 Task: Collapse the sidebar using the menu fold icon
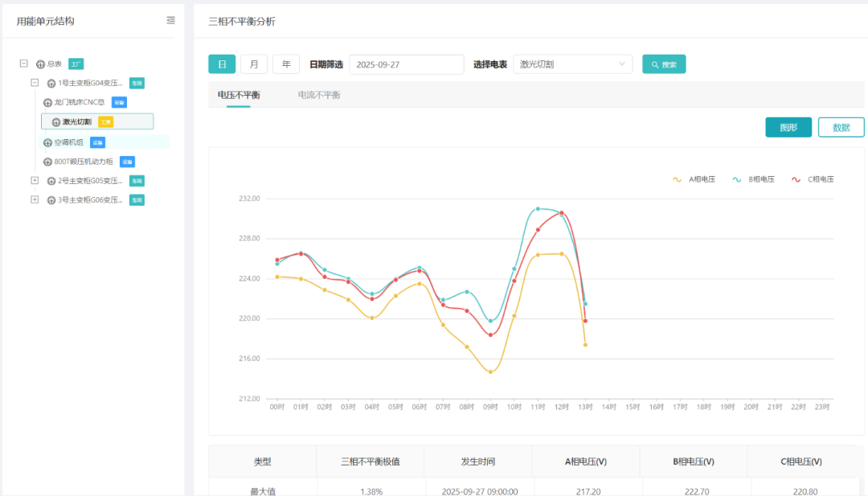(170, 21)
